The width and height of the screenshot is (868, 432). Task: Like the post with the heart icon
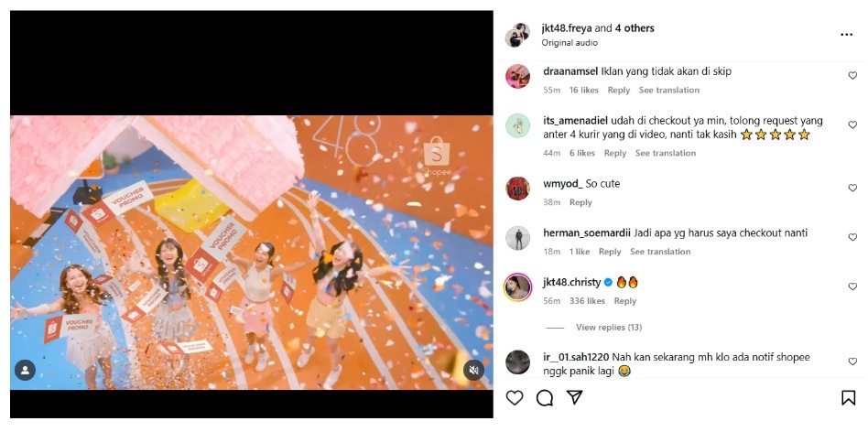515,398
